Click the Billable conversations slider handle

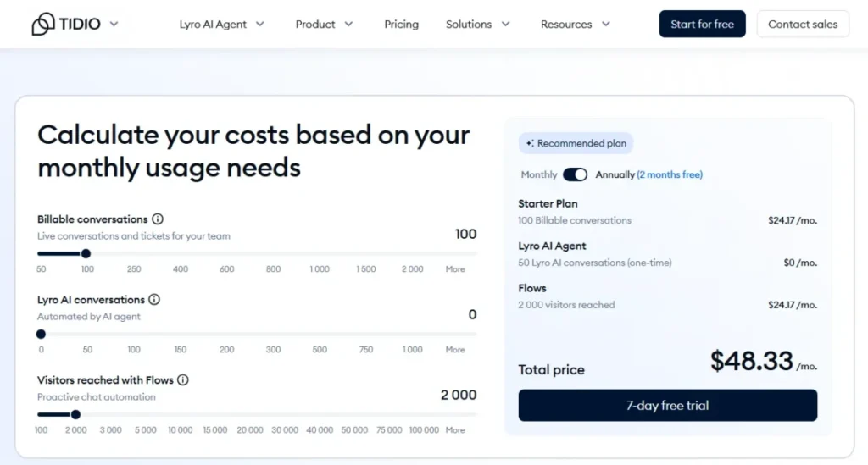point(86,254)
